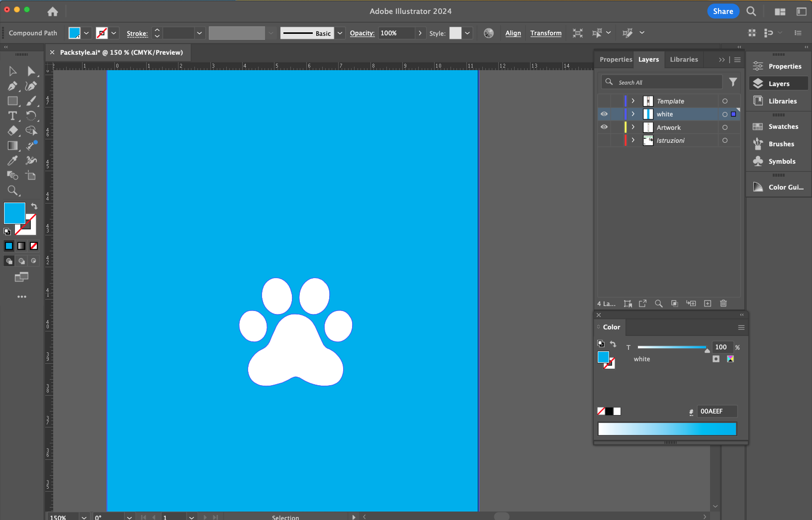Image resolution: width=812 pixels, height=520 pixels.
Task: Select the Zoom tool in toolbar
Action: (12, 191)
